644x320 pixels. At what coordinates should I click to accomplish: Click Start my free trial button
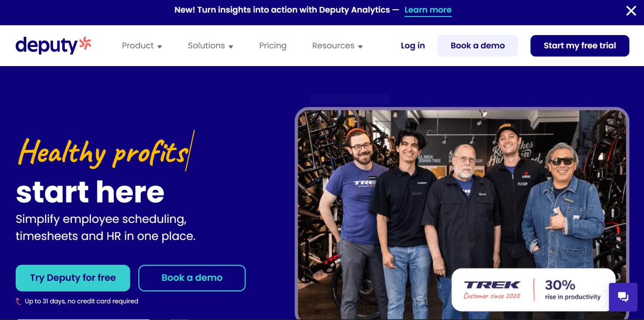[580, 46]
